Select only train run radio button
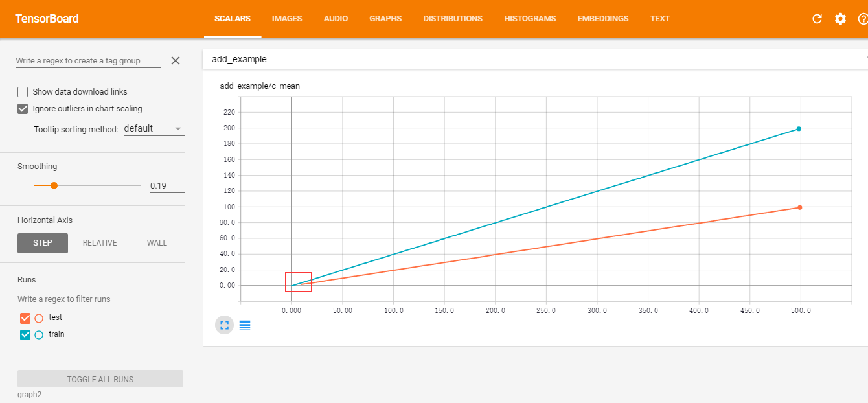The image size is (868, 403). (39, 335)
